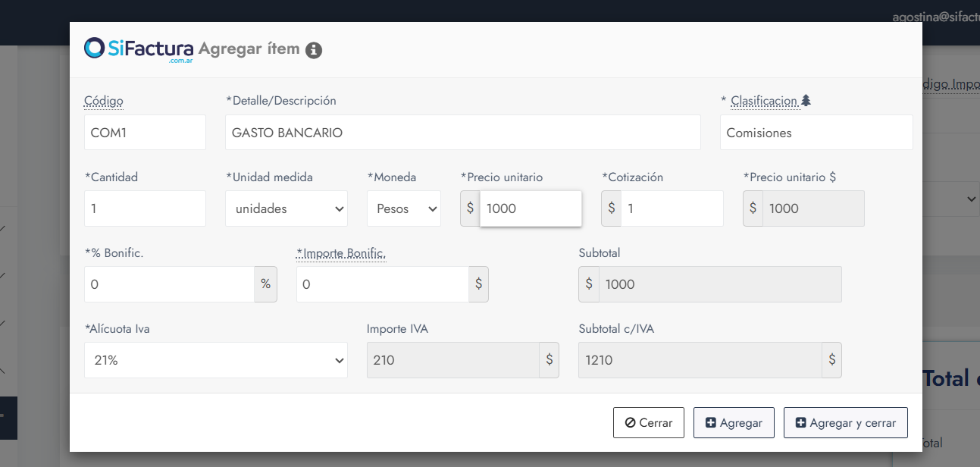The height and width of the screenshot is (467, 980).
Task: Click the Clasificacion field showing Comisiones
Action: pyautogui.click(x=816, y=133)
